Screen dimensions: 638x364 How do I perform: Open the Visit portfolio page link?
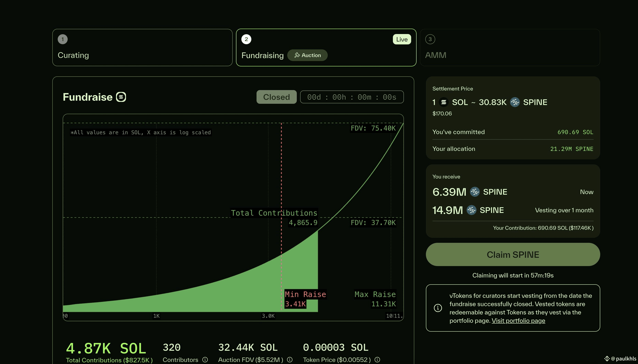(x=518, y=321)
